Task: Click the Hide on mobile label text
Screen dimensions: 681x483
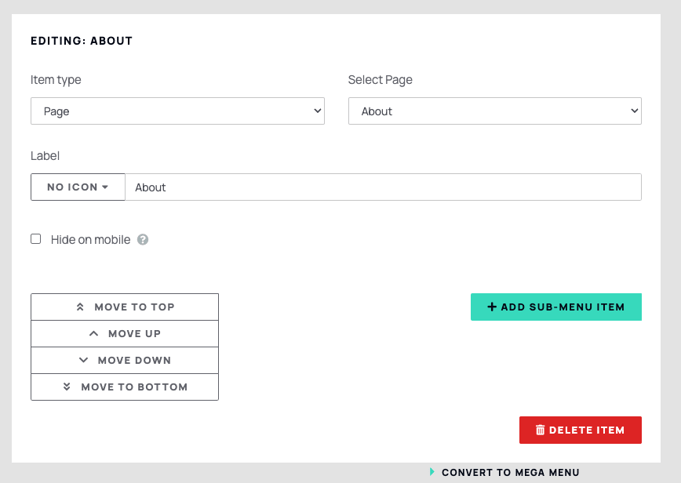Action: pyautogui.click(x=90, y=240)
